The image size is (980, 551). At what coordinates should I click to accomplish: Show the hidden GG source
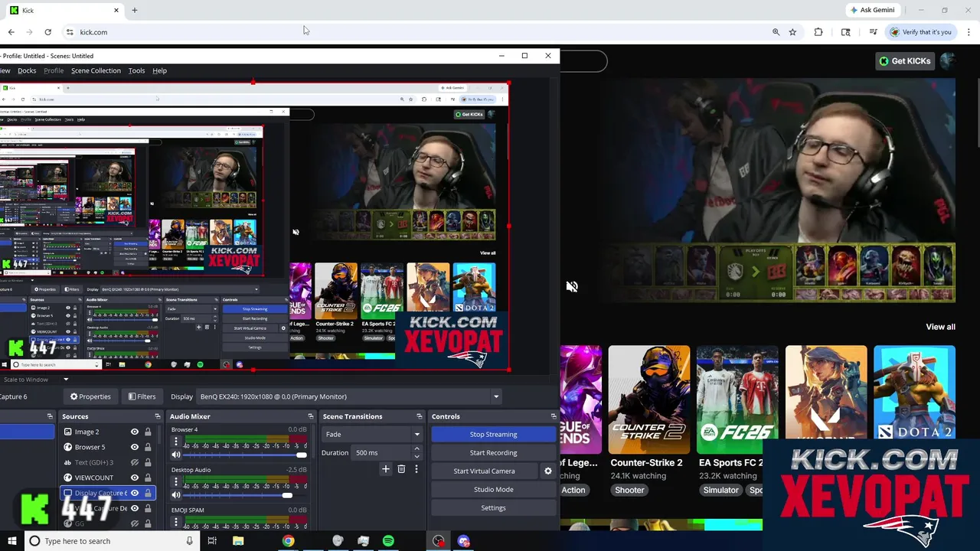point(135,523)
